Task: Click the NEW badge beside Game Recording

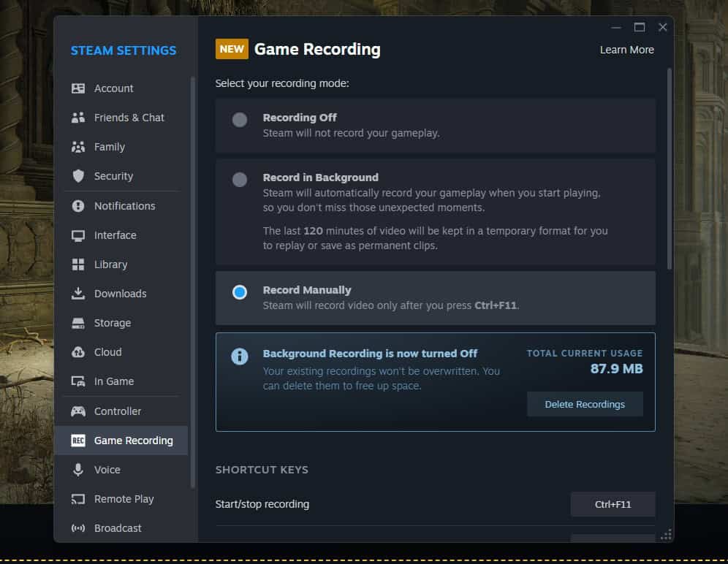Action: [x=232, y=49]
